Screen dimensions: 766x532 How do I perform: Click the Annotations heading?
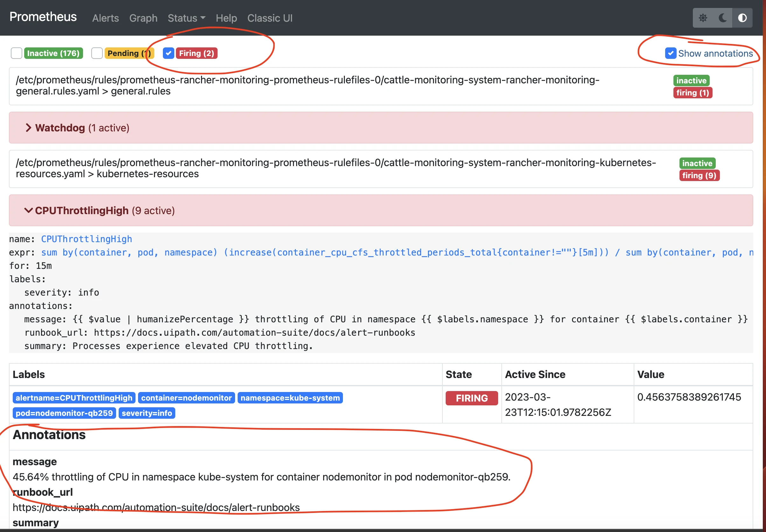(49, 435)
